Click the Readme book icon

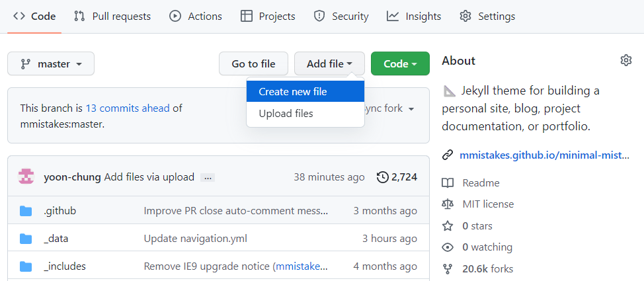447,182
